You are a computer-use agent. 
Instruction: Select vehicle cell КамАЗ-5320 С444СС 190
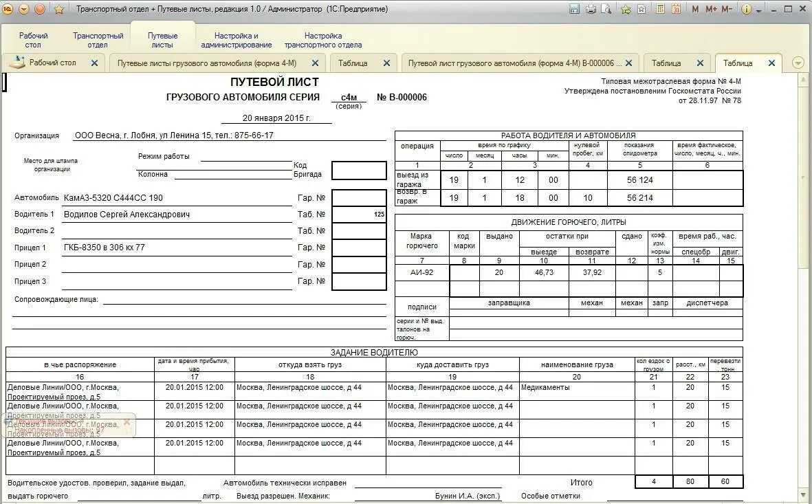113,198
